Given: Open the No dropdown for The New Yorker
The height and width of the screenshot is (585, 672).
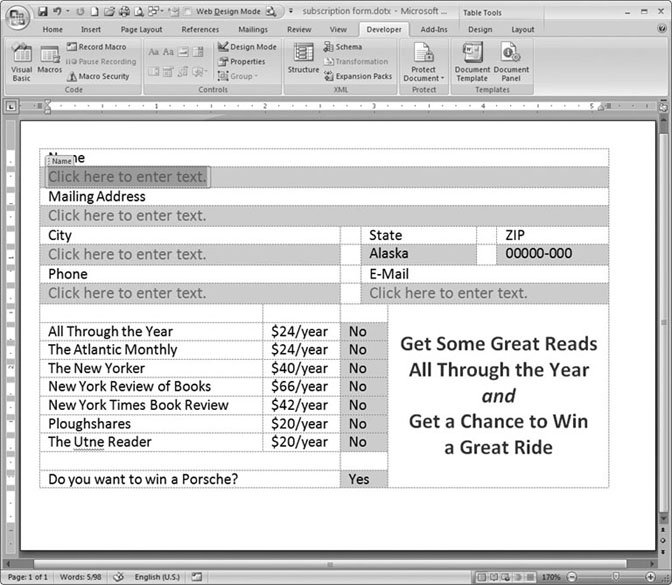Looking at the screenshot, I should 363,368.
